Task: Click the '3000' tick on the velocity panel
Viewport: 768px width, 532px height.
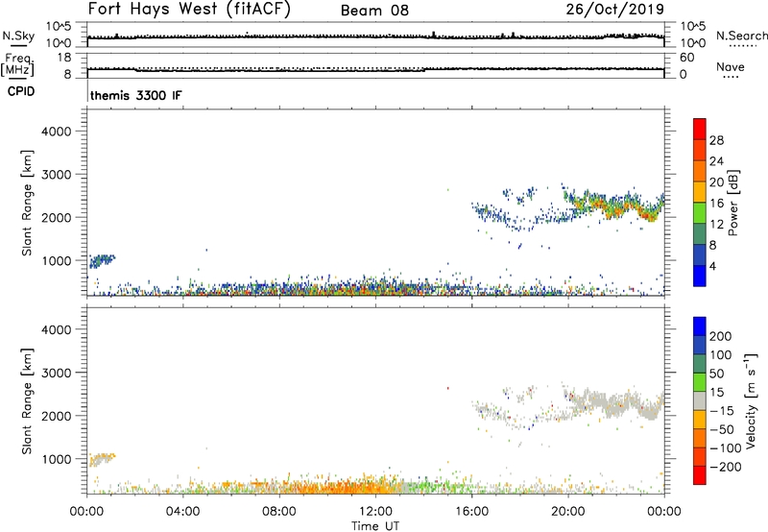Action: (57, 373)
